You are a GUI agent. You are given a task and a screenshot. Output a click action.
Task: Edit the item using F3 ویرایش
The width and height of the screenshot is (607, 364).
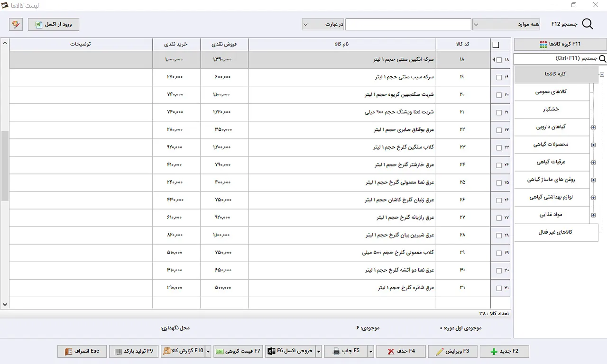pyautogui.click(x=452, y=351)
